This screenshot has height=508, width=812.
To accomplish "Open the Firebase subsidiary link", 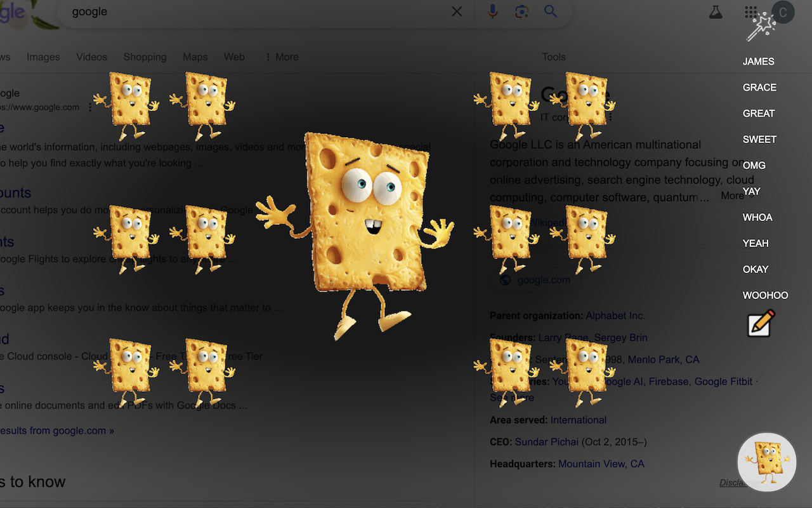I will 669,382.
